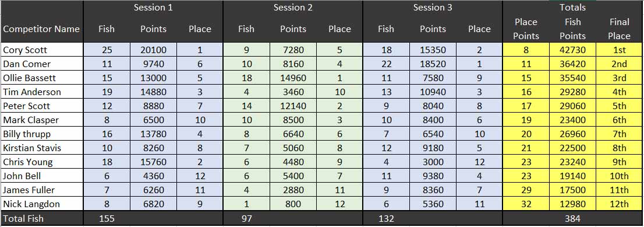This screenshot has height=227, width=644.
Task: Select the overall total fish 384 cell
Action: 572,218
